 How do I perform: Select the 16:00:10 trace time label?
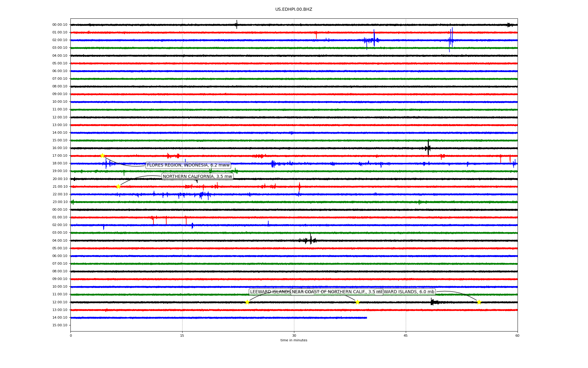coord(60,148)
